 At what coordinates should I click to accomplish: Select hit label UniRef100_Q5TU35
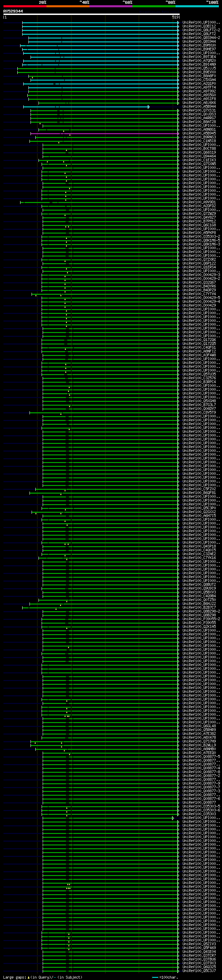[199, 374]
